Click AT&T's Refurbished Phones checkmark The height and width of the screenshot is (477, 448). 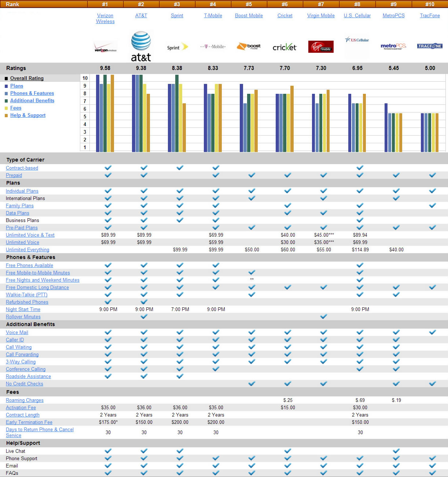[144, 302]
